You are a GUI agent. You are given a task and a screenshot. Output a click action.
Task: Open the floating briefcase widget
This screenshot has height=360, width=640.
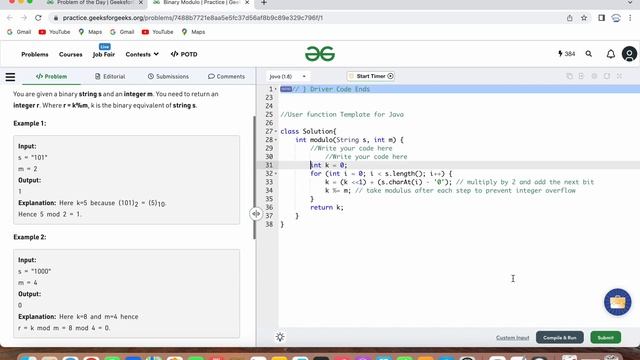(x=618, y=302)
